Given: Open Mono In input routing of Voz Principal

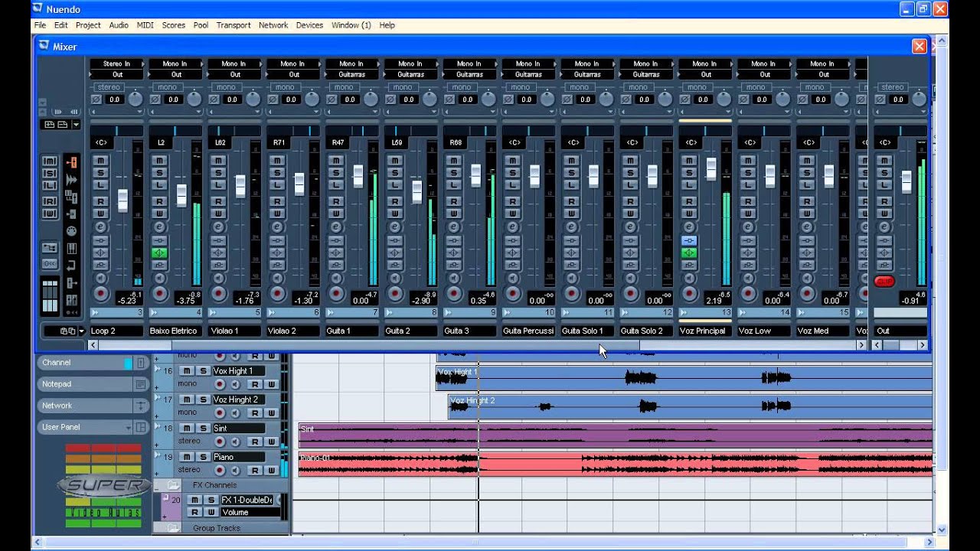Looking at the screenshot, I should [x=704, y=64].
